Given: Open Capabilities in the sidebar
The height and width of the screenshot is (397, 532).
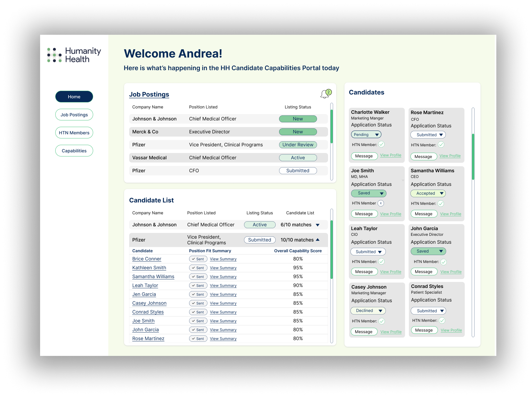Looking at the screenshot, I should [74, 151].
